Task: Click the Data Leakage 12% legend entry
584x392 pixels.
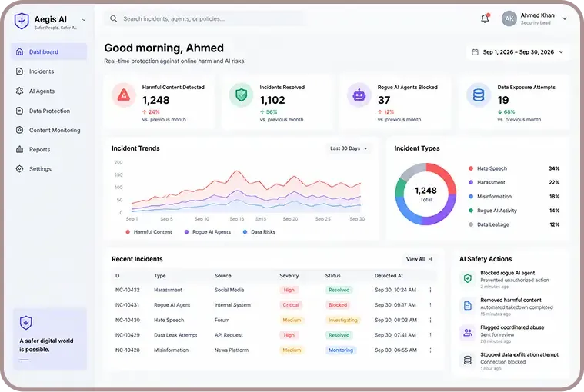Action: 514,224
